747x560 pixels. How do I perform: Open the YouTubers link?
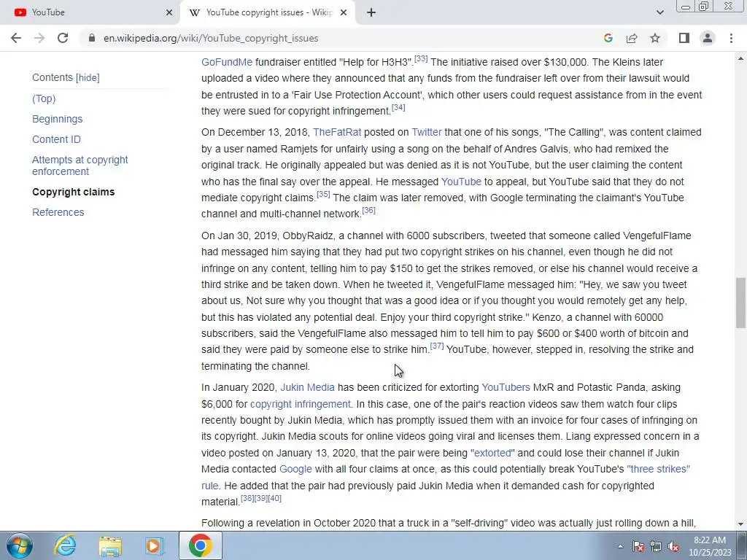point(506,388)
